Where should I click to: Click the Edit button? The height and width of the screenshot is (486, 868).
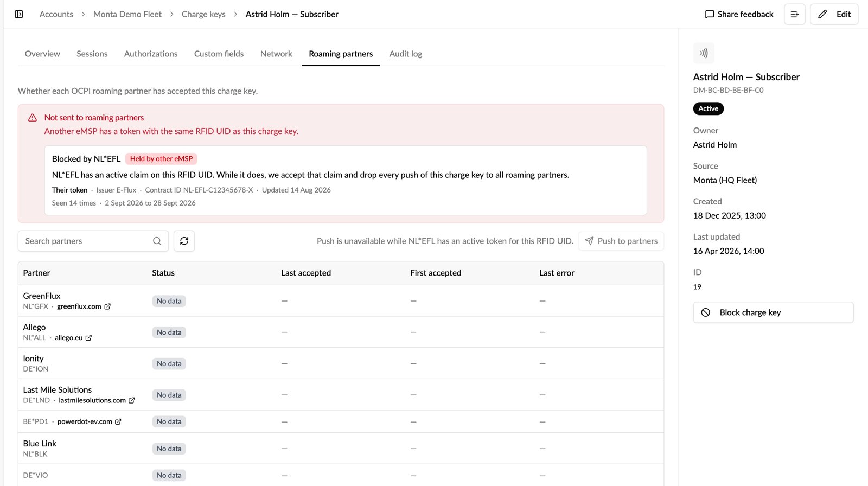click(x=834, y=14)
